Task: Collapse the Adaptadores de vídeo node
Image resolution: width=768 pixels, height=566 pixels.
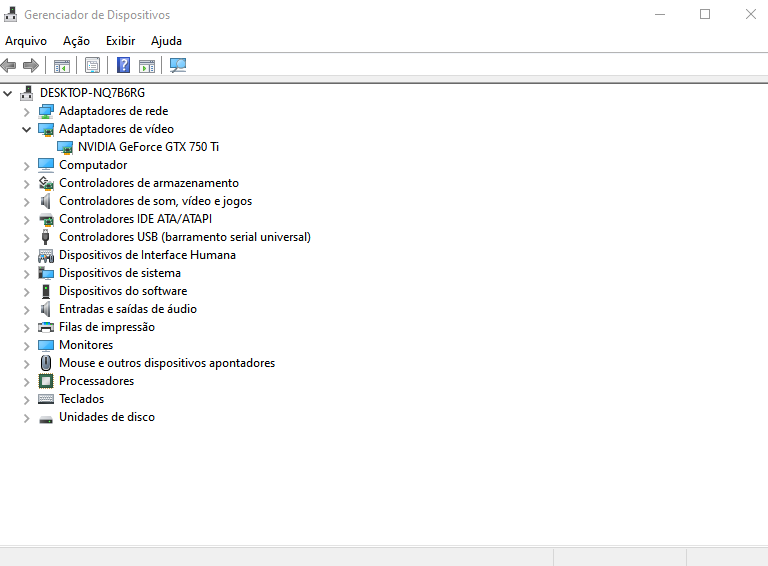Action: pos(26,129)
